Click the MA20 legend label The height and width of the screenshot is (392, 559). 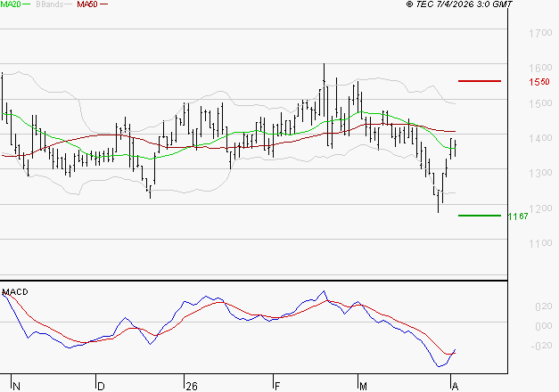click(11, 4)
